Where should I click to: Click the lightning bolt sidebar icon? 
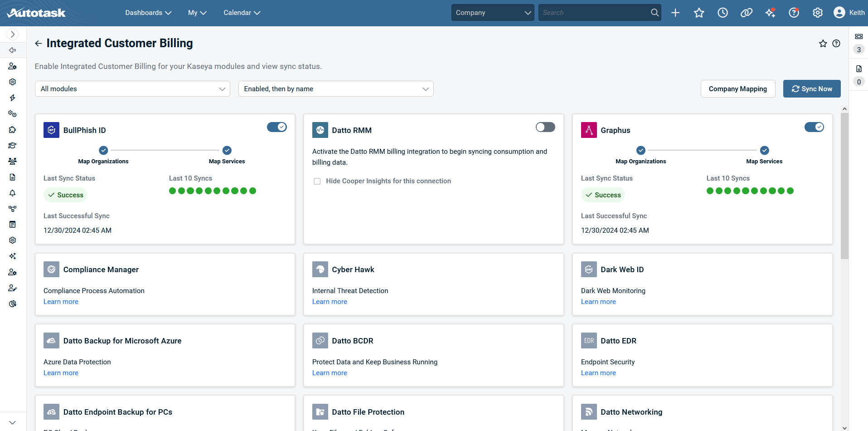[13, 98]
